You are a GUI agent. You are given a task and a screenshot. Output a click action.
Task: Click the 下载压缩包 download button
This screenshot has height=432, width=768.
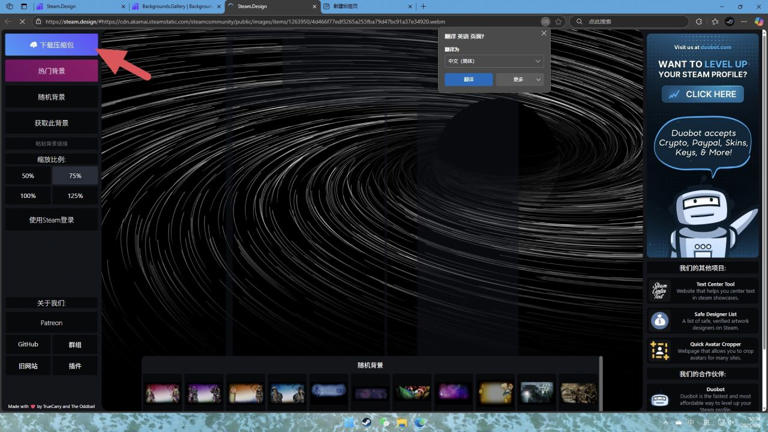point(51,45)
